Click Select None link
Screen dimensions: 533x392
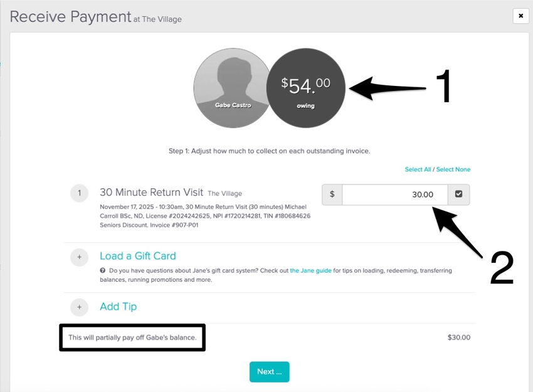click(x=453, y=169)
